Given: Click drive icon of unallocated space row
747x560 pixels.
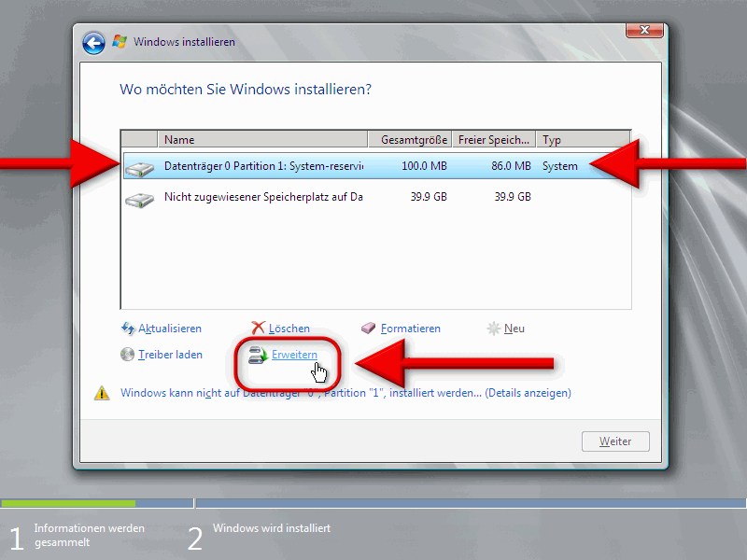Looking at the screenshot, I should [x=141, y=198].
